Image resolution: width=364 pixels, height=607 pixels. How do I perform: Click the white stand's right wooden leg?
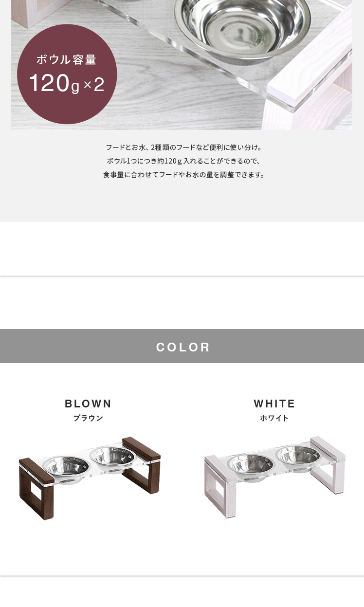click(x=328, y=466)
